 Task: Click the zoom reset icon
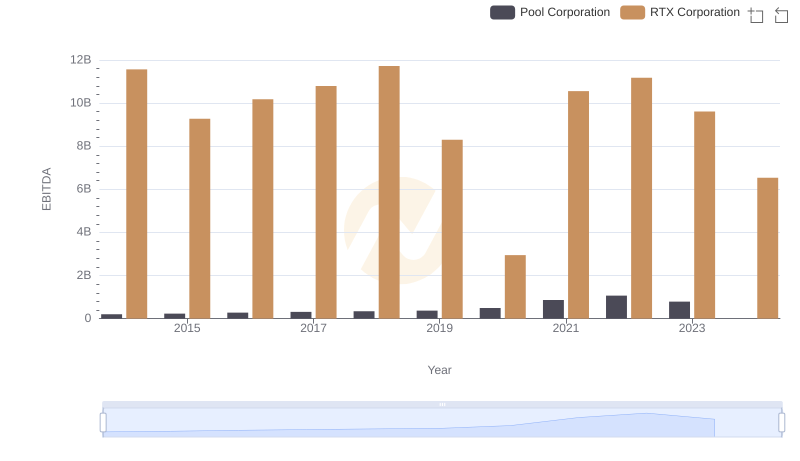point(781,15)
